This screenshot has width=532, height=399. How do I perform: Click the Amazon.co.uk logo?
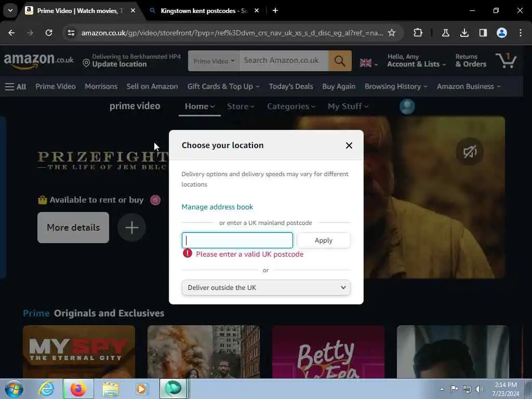click(x=38, y=60)
